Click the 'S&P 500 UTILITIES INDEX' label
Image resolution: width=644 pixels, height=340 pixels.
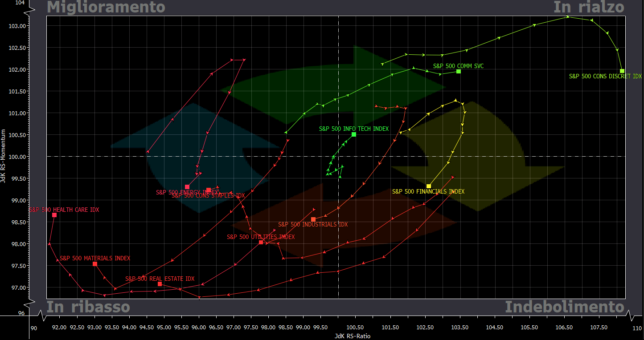tap(261, 237)
